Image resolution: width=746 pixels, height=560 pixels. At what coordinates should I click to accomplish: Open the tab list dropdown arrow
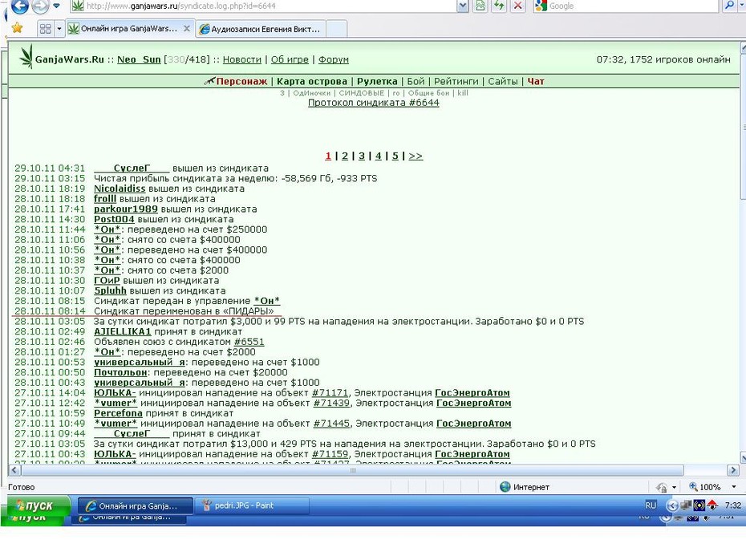[x=59, y=29]
